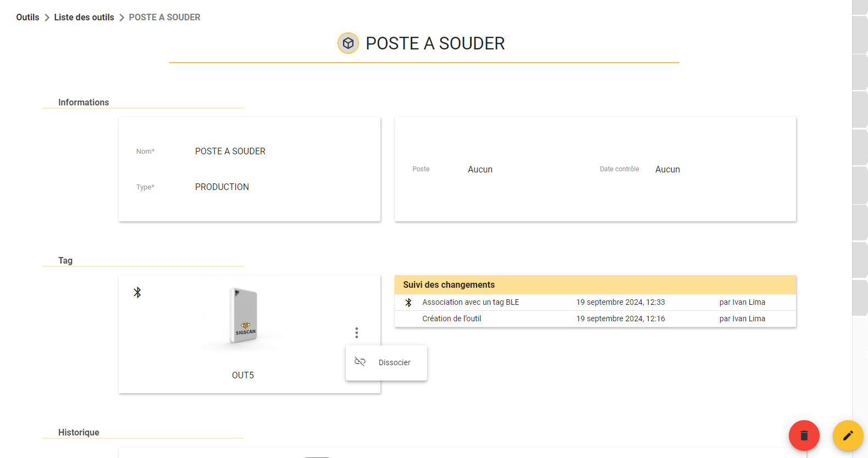Click the Poste value Aucun
Image resolution: width=868 pixels, height=458 pixels.
point(480,169)
